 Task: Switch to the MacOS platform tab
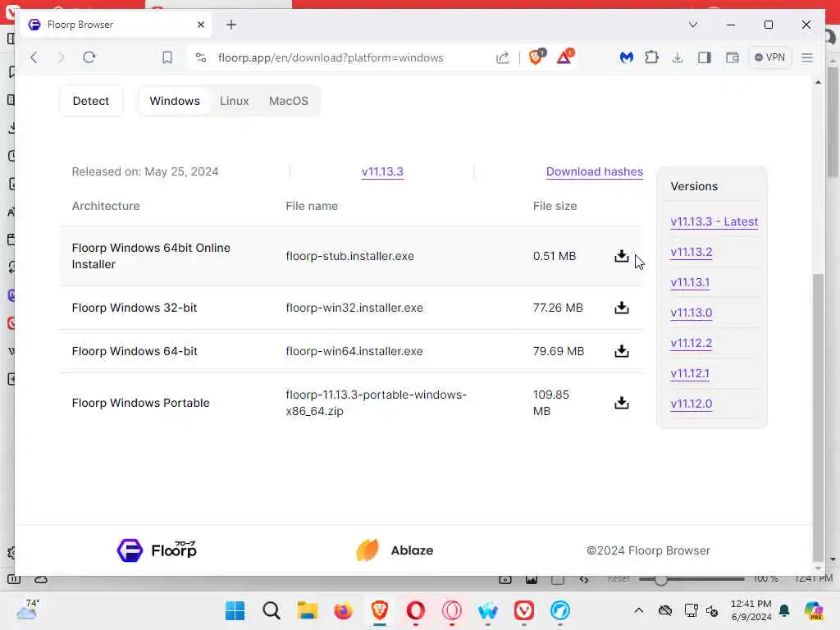[x=288, y=101]
